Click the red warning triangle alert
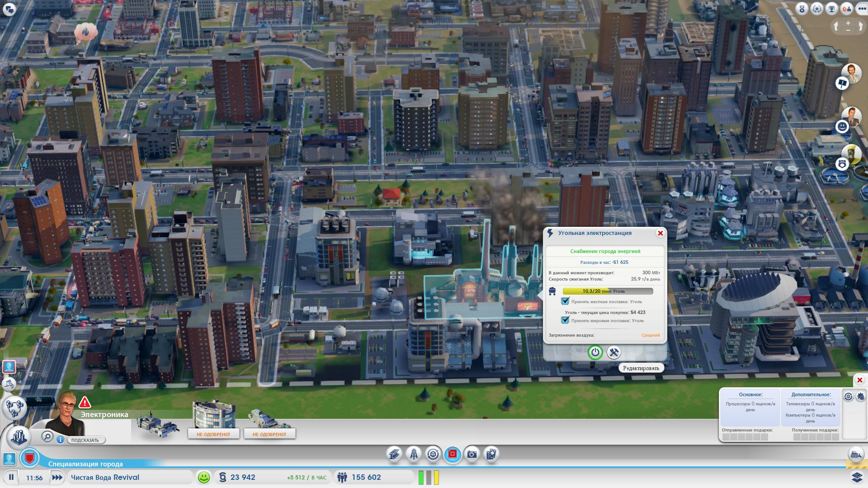 click(85, 402)
